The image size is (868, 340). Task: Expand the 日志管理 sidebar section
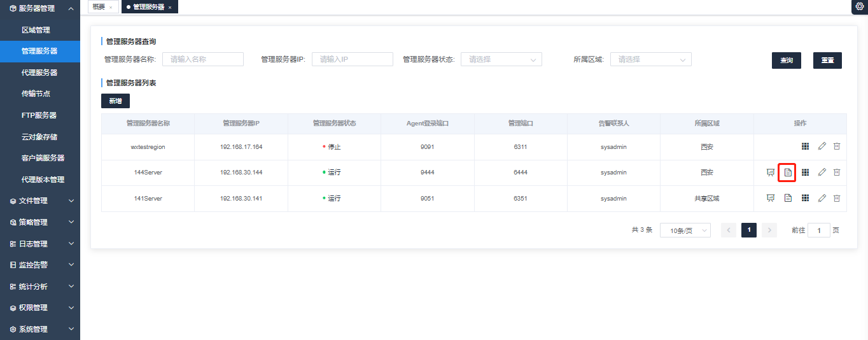coord(40,244)
